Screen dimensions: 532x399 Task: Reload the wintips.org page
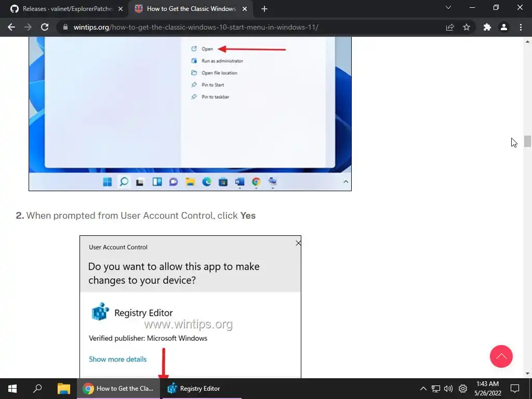(45, 27)
